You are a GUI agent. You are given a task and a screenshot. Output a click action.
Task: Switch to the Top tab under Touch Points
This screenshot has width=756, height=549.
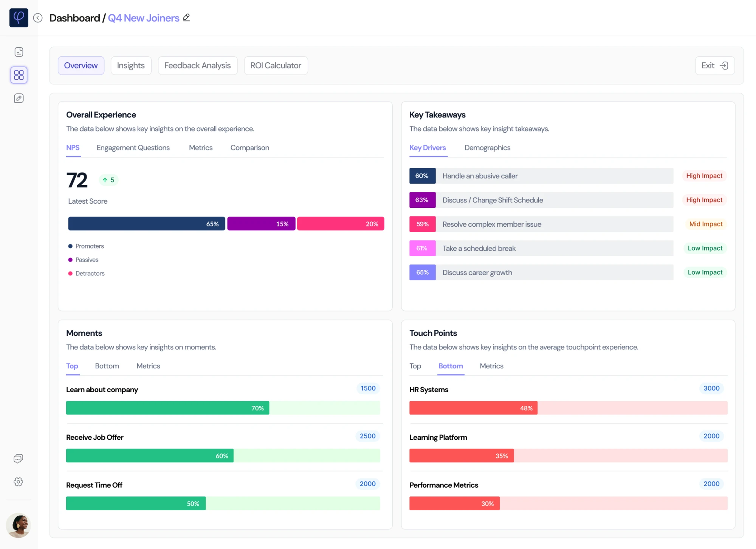coord(415,366)
